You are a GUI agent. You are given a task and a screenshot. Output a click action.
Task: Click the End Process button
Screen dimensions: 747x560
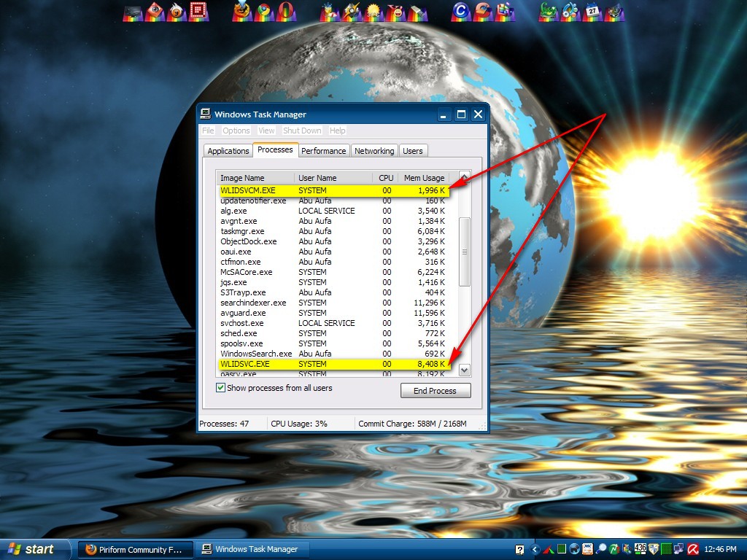[x=436, y=391]
